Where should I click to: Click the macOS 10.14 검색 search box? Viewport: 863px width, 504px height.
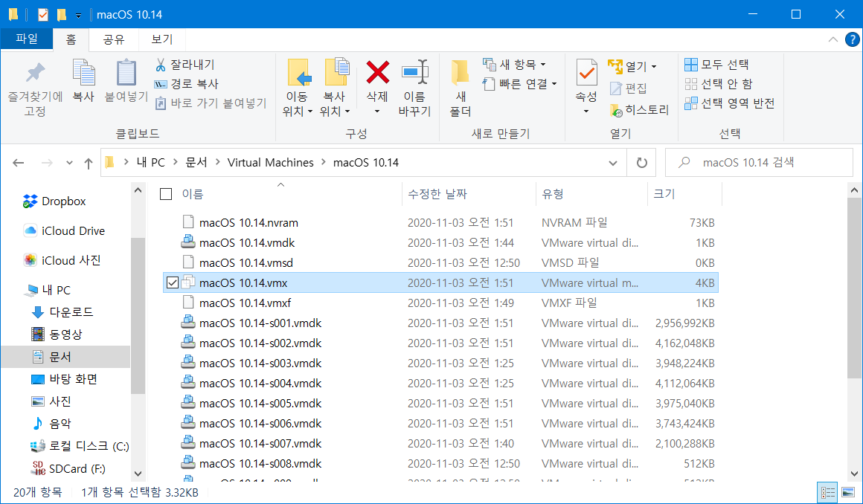click(760, 162)
